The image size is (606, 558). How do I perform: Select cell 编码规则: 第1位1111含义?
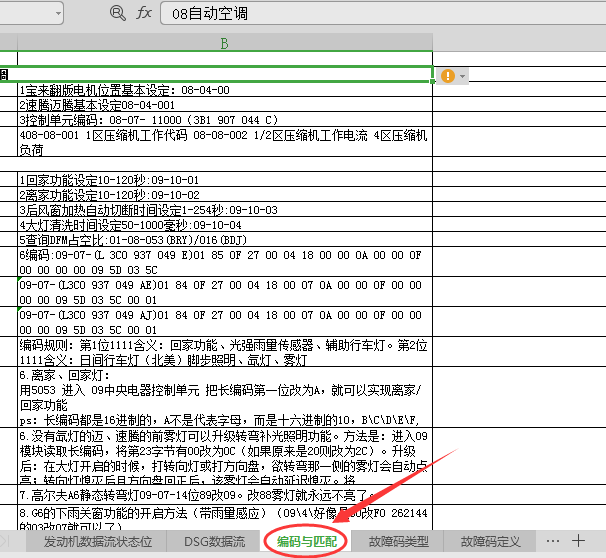tap(225, 352)
